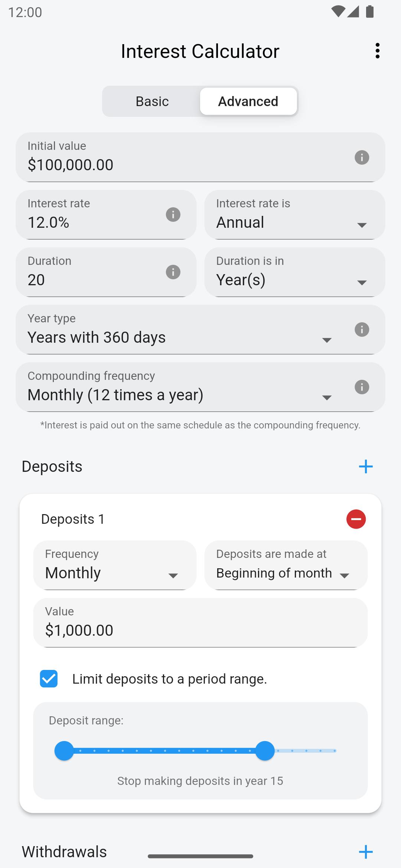The image size is (401, 868).
Task: Add a new deposit with plus icon
Action: click(366, 467)
